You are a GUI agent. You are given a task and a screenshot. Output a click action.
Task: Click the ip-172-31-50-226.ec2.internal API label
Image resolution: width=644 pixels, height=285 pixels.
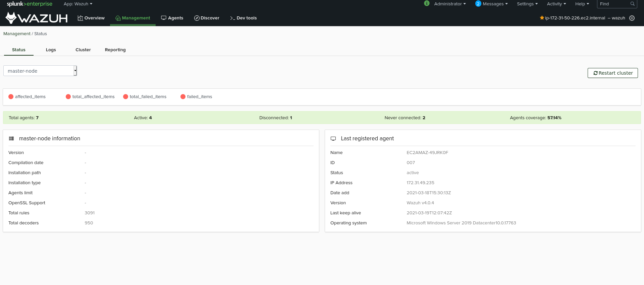pos(575,18)
